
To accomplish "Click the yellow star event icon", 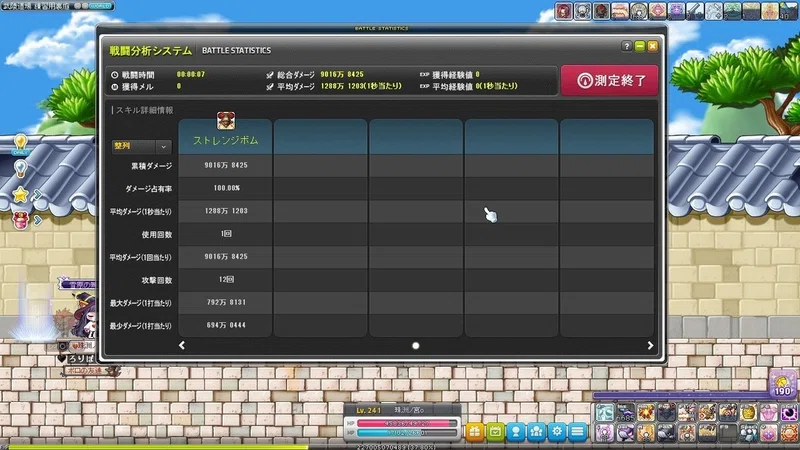I will click(x=20, y=194).
